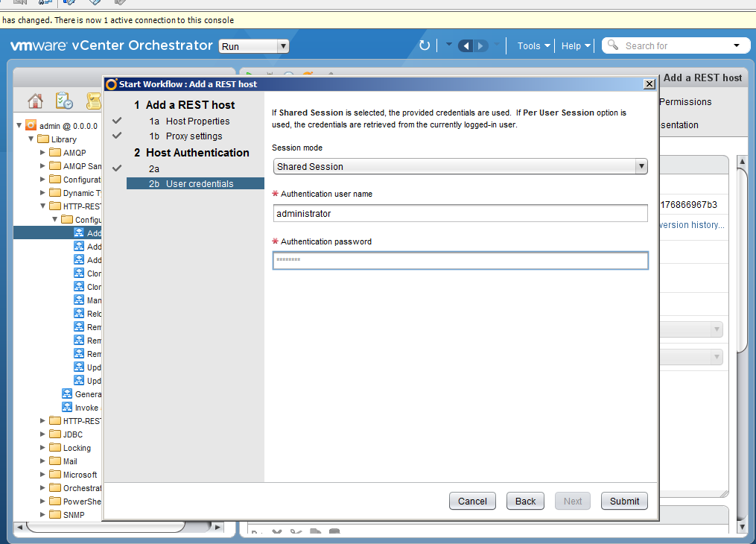Screen dimensions: 756x544
Task: Select the first Upd workflow icon
Action: (x=79, y=367)
